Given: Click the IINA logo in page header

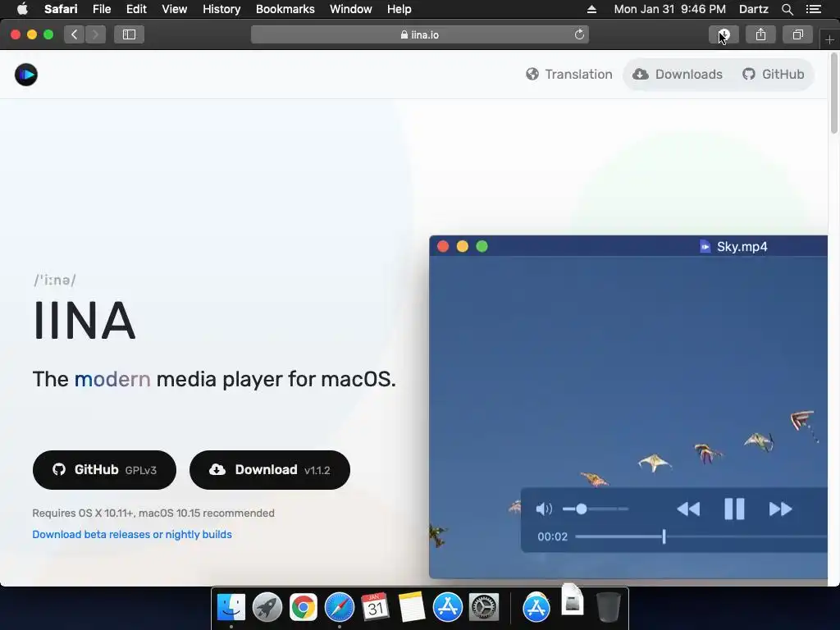Looking at the screenshot, I should pos(25,75).
